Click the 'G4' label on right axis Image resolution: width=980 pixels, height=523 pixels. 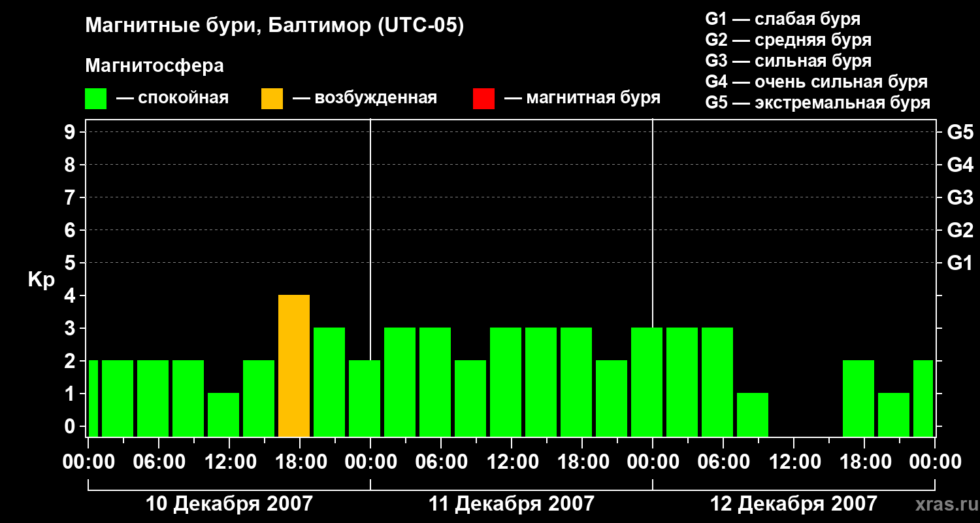pos(960,165)
